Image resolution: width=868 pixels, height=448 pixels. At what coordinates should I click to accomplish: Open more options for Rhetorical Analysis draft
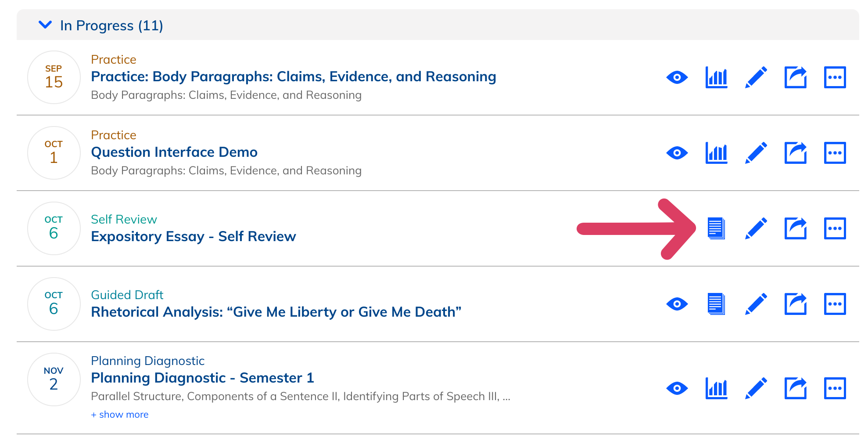click(835, 304)
